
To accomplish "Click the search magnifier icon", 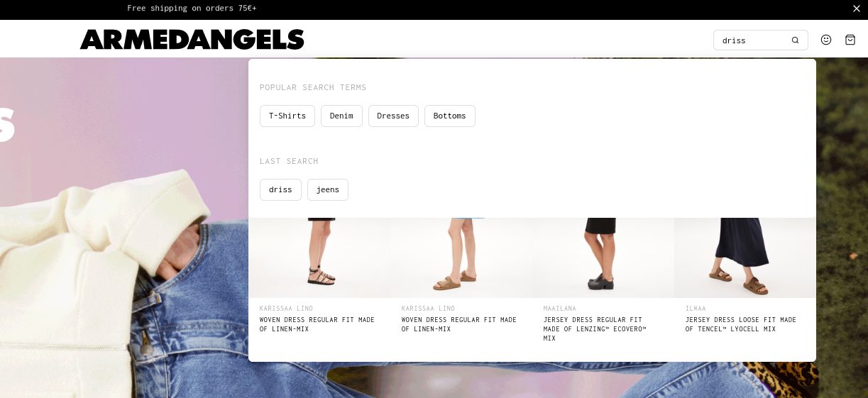I will click(x=795, y=40).
